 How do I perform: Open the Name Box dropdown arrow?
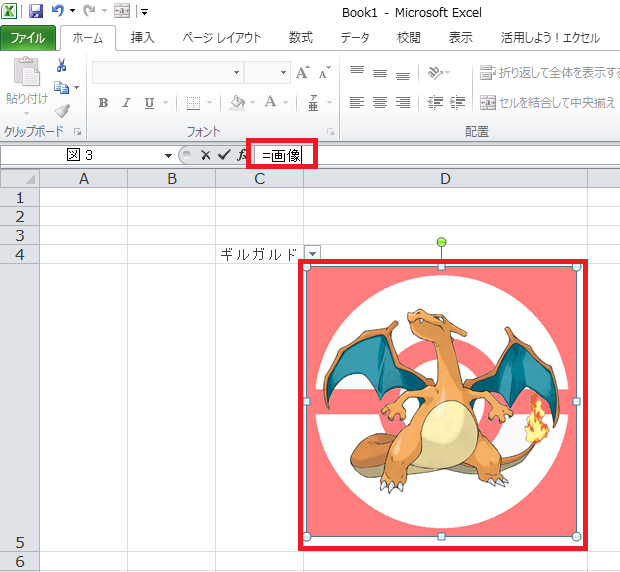click(168, 155)
